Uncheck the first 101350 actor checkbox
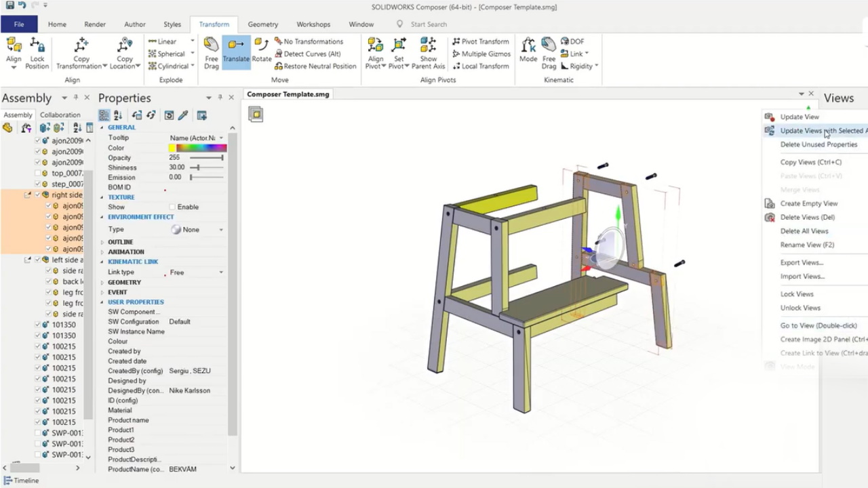The image size is (868, 488). click(x=37, y=325)
